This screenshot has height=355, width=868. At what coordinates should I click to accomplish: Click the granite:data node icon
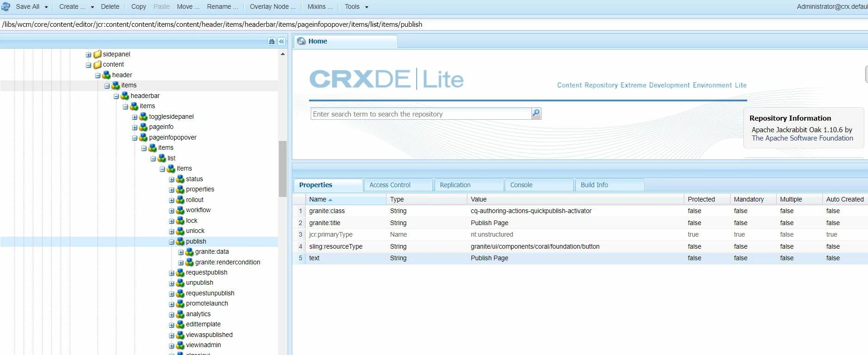pos(190,251)
